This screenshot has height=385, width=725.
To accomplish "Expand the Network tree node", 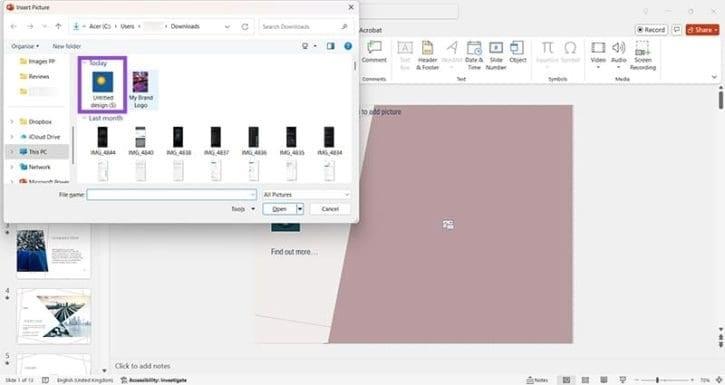I will tap(12, 167).
